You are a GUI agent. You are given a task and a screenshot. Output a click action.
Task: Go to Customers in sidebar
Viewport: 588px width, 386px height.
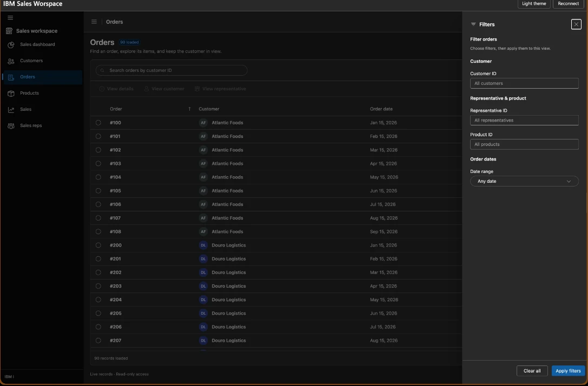(42, 61)
